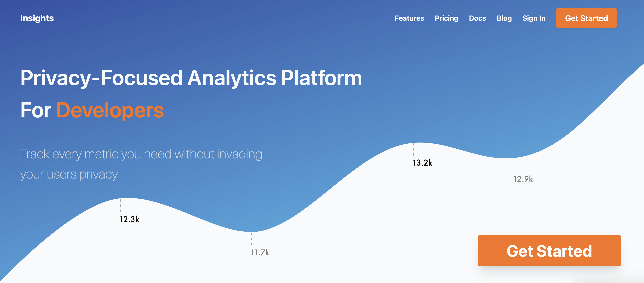Click the 12.9k chart data label
This screenshot has height=283, width=644.
[523, 179]
